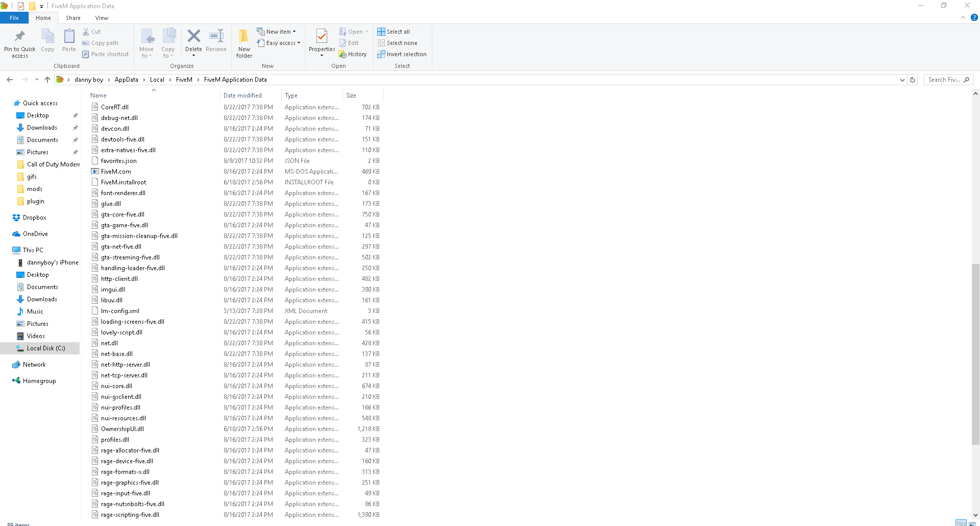
Task: Select the rage-scripting-five.dll file
Action: click(x=130, y=515)
